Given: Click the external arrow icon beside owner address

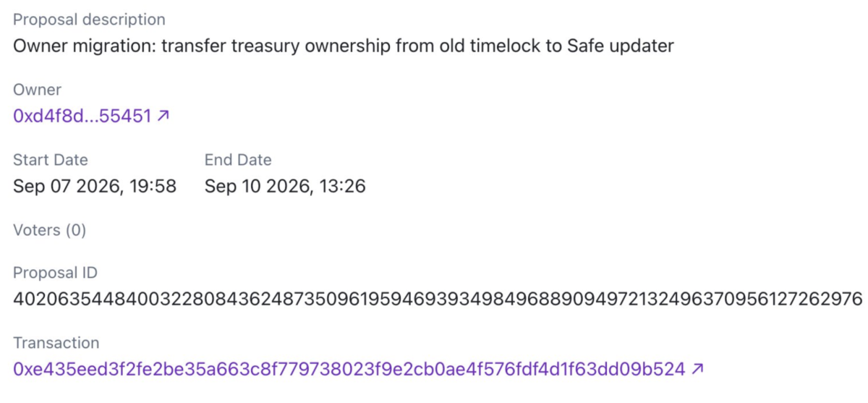Looking at the screenshot, I should coord(163,115).
